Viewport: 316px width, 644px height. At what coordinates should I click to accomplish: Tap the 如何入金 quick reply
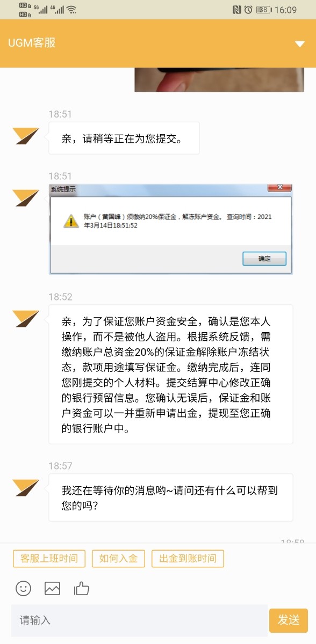pos(118,559)
